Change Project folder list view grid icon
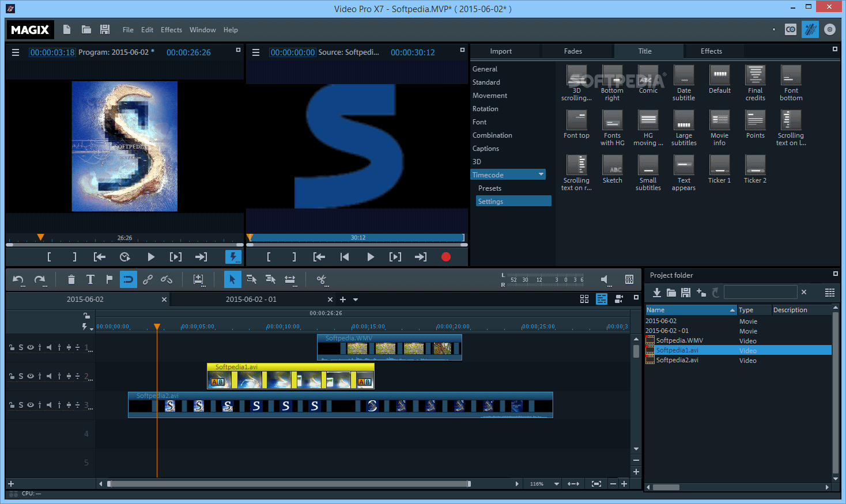 pos(830,293)
